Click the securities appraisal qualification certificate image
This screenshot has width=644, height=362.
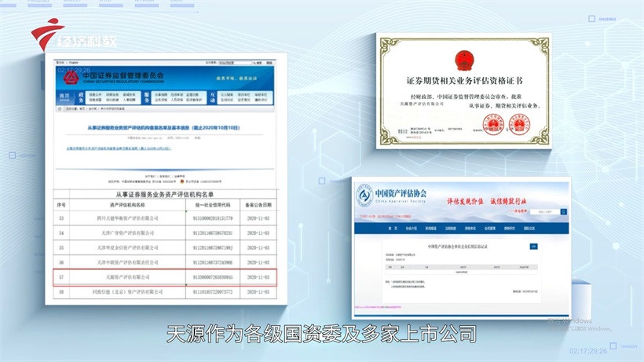point(464,91)
